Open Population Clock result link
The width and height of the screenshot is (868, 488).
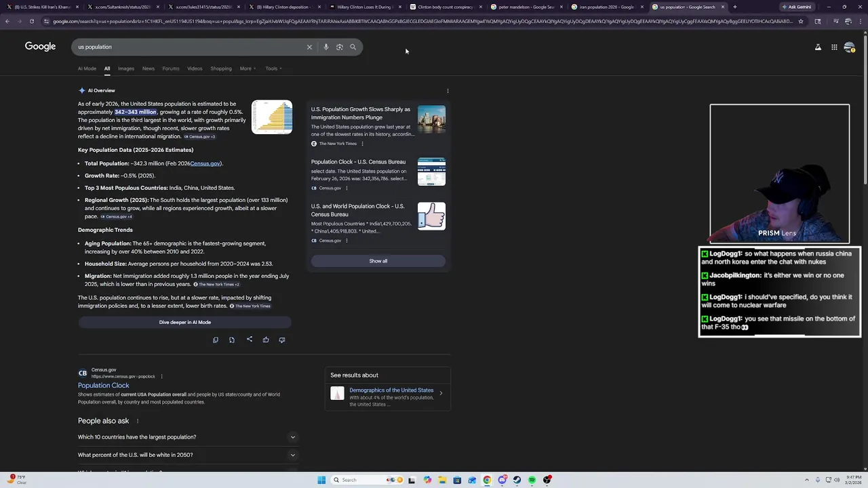pos(103,386)
